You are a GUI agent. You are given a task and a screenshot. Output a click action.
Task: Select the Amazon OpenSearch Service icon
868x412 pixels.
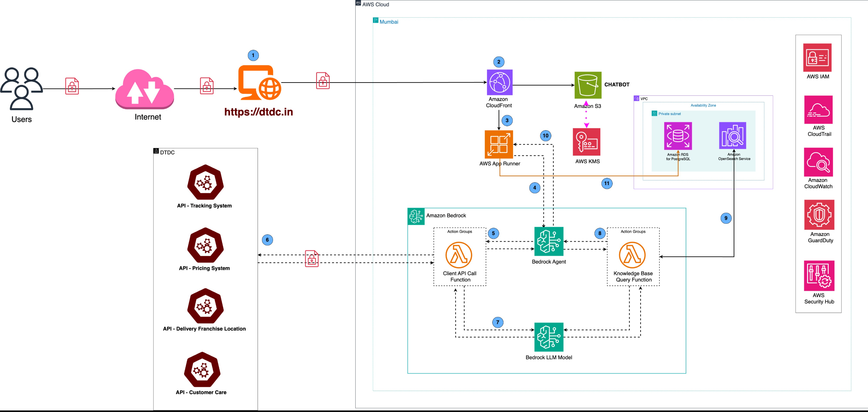(x=732, y=135)
